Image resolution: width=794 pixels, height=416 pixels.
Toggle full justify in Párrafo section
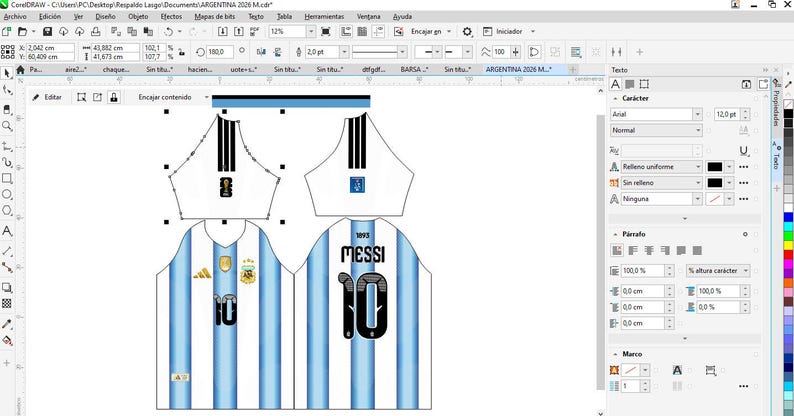[681, 250]
